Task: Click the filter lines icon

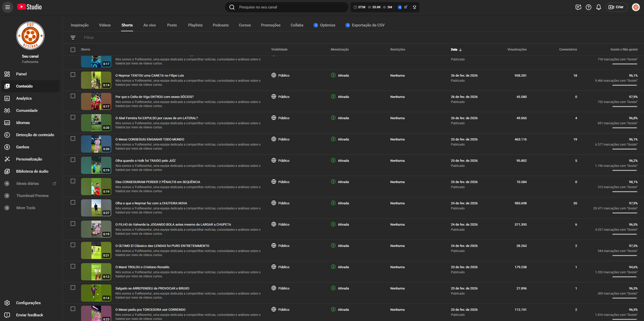Action: click(73, 37)
